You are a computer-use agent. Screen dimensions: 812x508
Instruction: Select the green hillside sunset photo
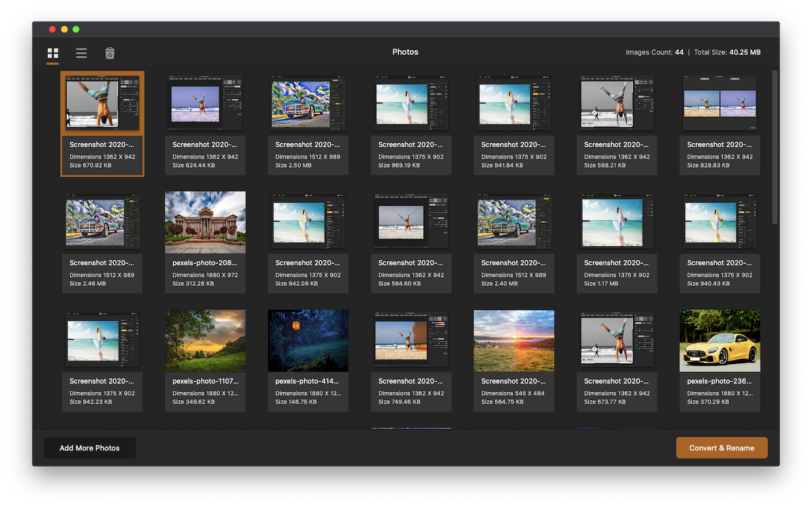(x=205, y=341)
